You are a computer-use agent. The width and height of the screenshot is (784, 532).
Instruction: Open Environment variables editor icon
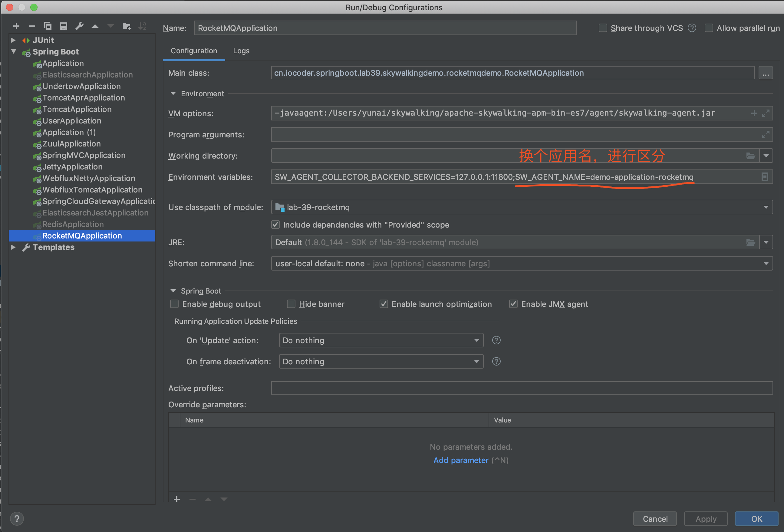[764, 177]
